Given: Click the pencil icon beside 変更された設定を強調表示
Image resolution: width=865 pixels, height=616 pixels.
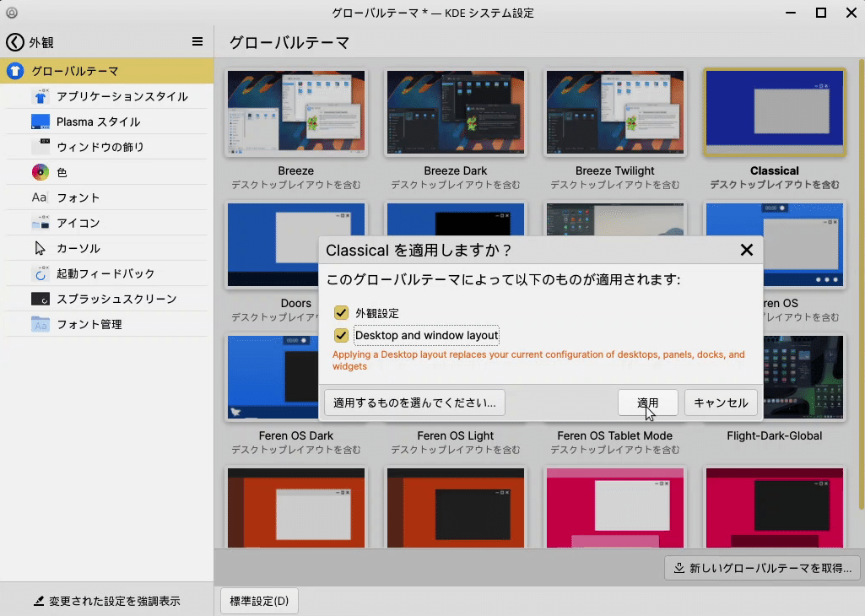Looking at the screenshot, I should (x=39, y=601).
